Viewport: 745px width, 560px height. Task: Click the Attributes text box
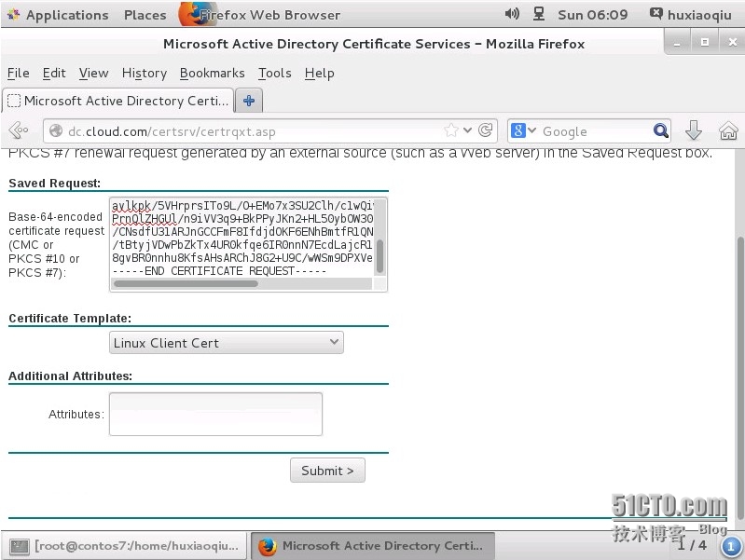coord(215,414)
